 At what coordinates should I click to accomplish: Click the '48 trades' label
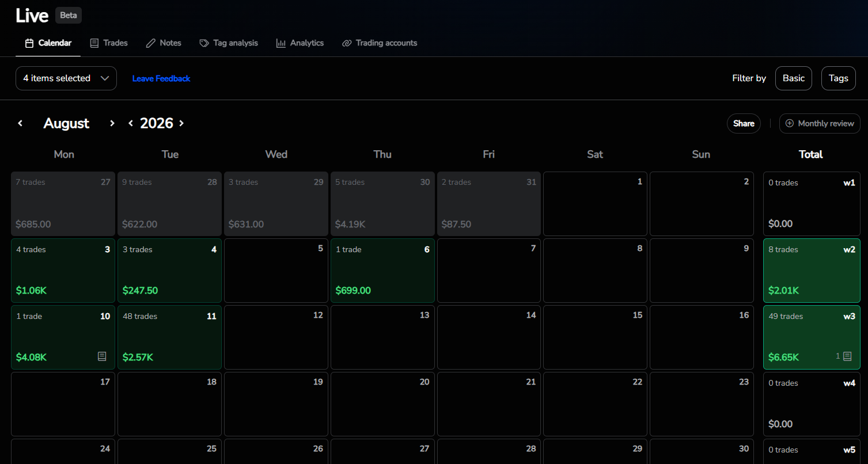pyautogui.click(x=140, y=316)
